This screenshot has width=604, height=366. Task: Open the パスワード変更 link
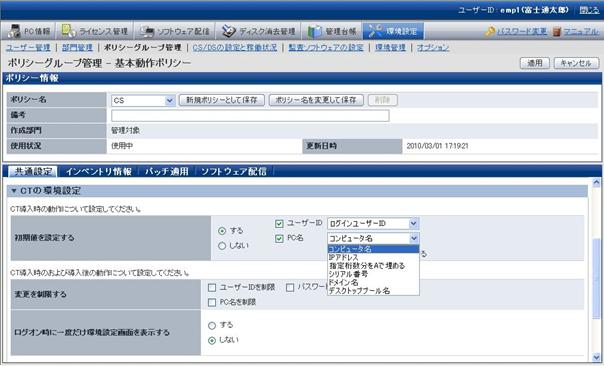(x=522, y=31)
